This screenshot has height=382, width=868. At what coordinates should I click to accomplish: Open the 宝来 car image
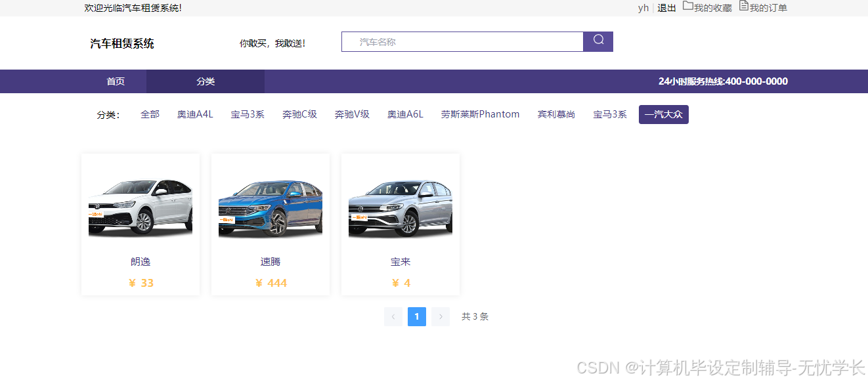pyautogui.click(x=401, y=208)
